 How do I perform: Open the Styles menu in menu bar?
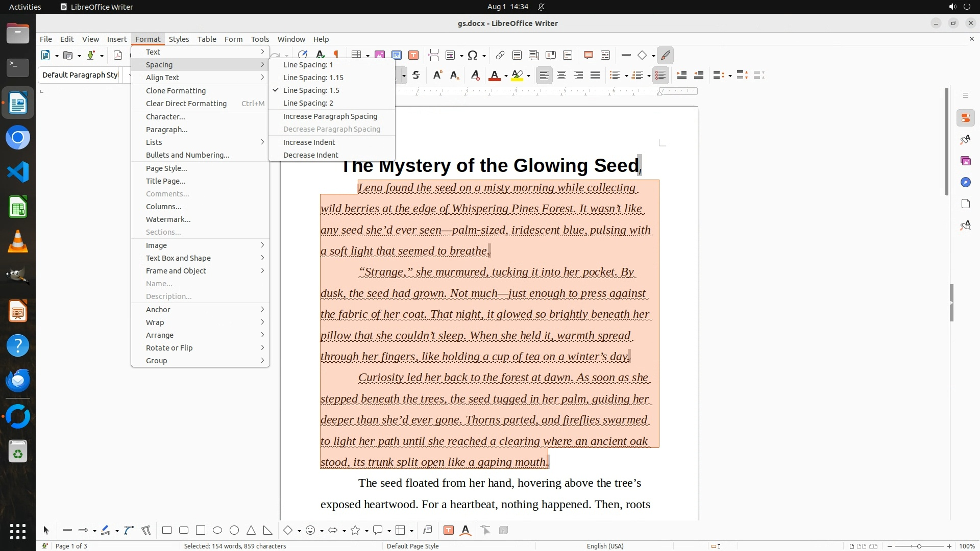tap(179, 39)
